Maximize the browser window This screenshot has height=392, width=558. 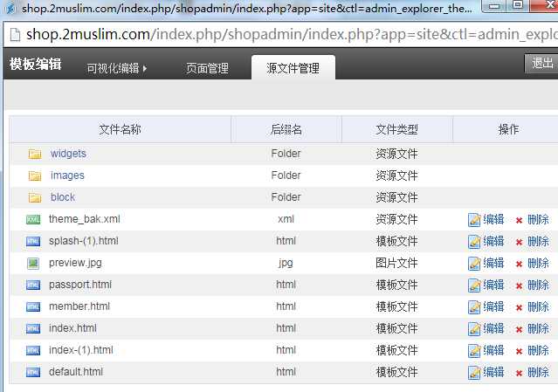[518, 5]
